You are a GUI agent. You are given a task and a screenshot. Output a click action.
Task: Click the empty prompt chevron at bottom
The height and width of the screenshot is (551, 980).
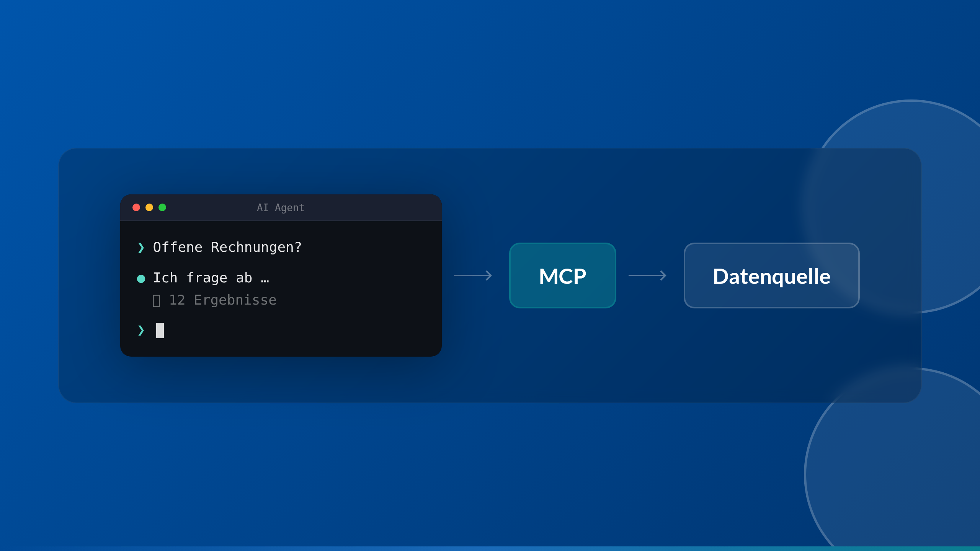(x=141, y=330)
